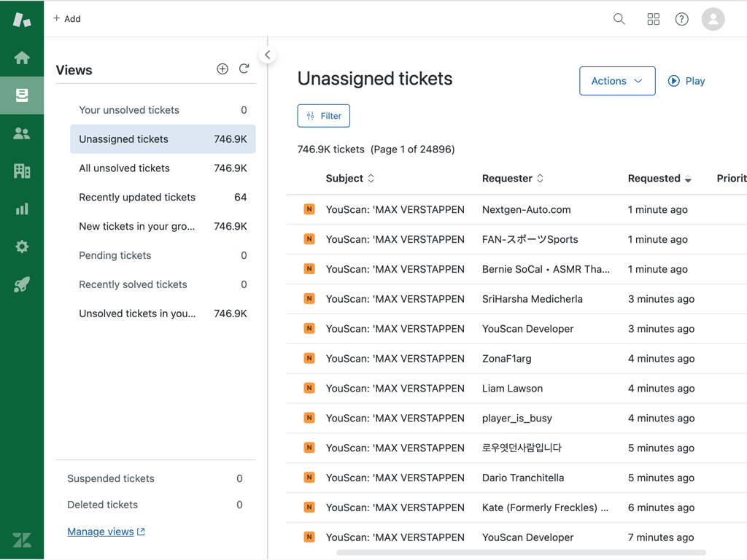Open Organizations building icon in sidebar
This screenshot has height=560, width=747.
click(x=22, y=171)
